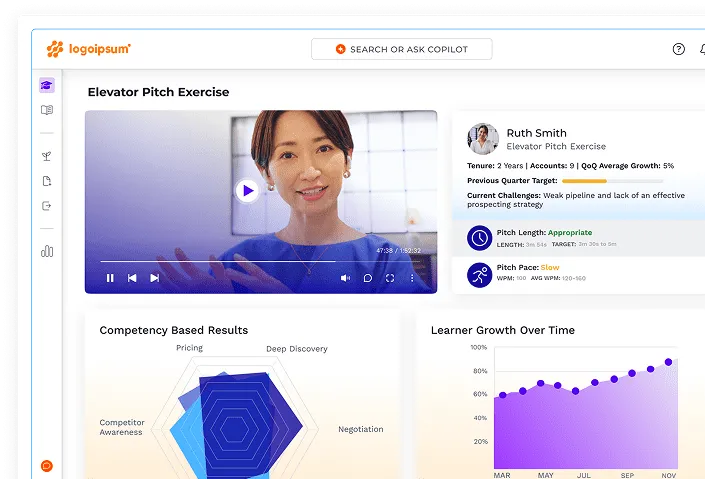Click the export arrow icon in sidebar
Image resolution: width=705 pixels, height=479 pixels.
tap(47, 206)
